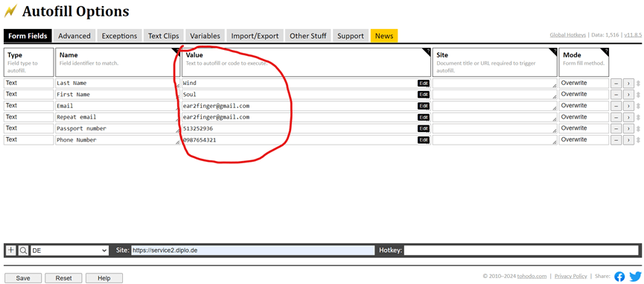Screen dimensions: 644x284
Task: Click the Reset button
Action: point(64,278)
